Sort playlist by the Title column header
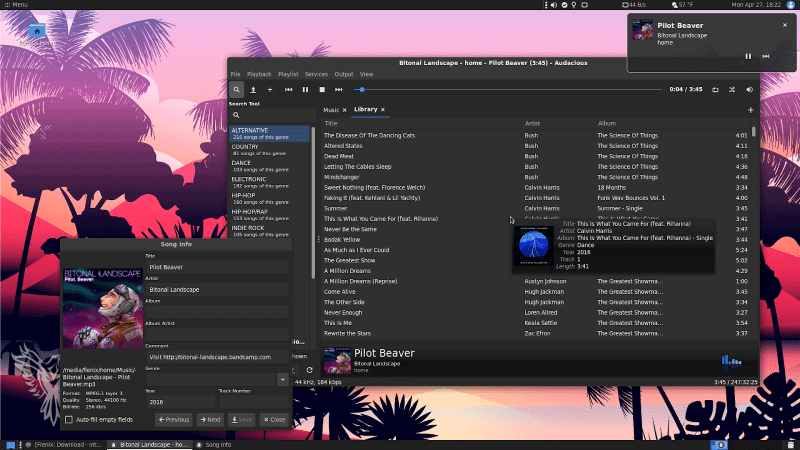Viewport: 800px width, 450px height. 421,123
